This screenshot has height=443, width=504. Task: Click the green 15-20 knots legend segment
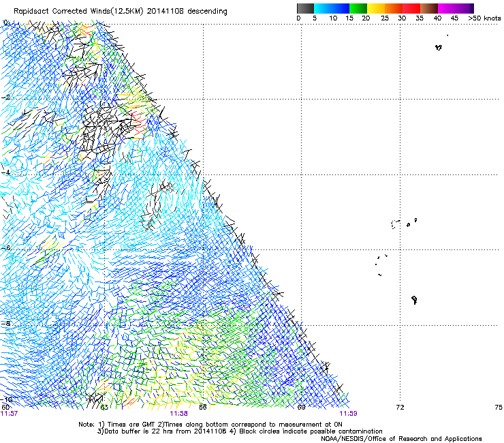pyautogui.click(x=358, y=8)
